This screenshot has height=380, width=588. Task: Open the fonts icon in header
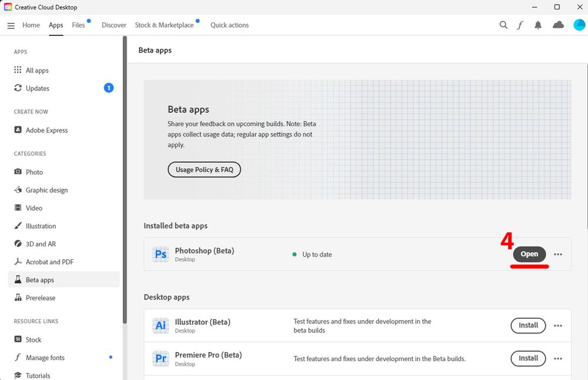click(x=520, y=25)
